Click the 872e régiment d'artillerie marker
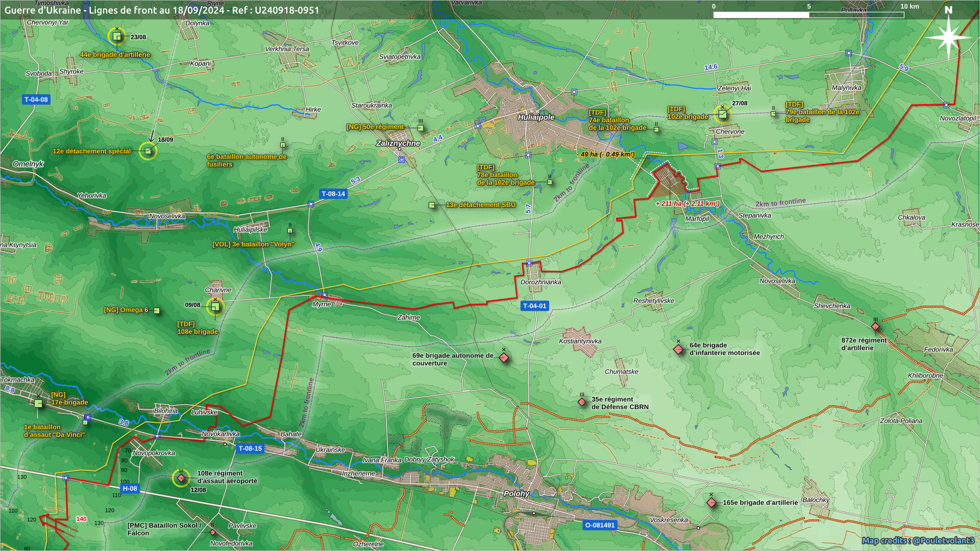 pos(875,327)
